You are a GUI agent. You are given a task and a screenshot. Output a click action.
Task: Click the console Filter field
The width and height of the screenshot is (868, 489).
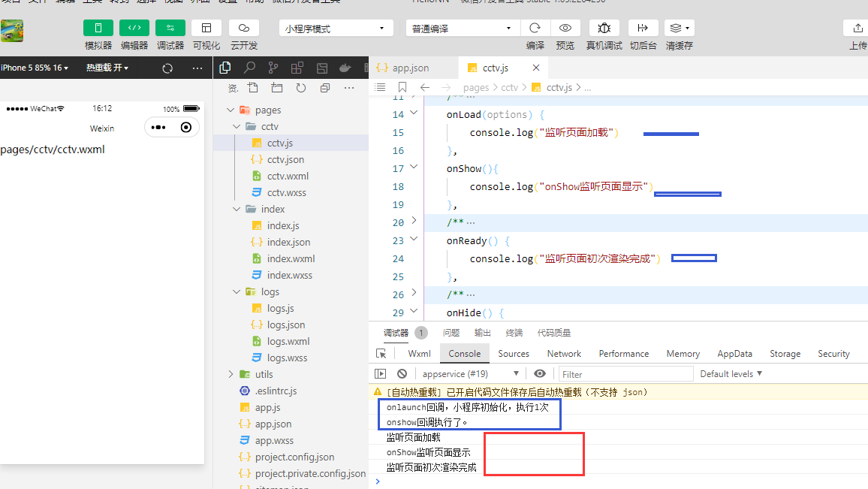(626, 374)
